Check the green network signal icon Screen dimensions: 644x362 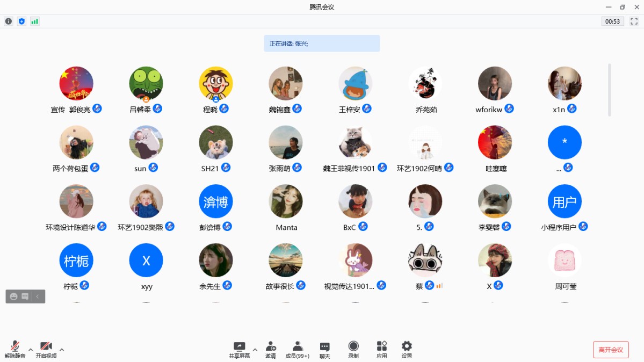pyautogui.click(x=35, y=21)
